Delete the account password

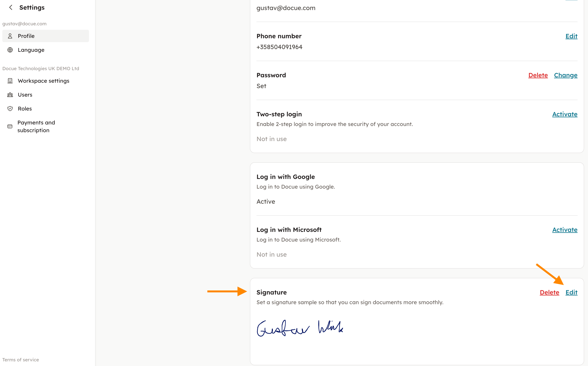click(x=538, y=75)
